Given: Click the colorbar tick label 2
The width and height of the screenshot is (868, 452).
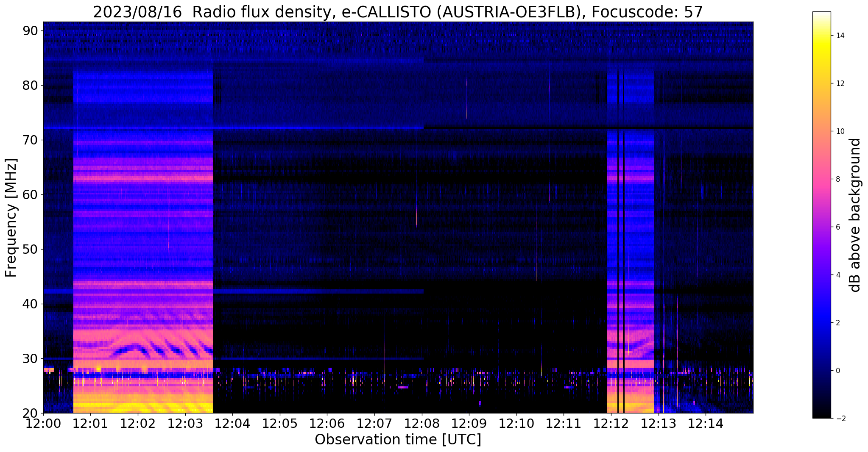Looking at the screenshot, I should pos(837,323).
